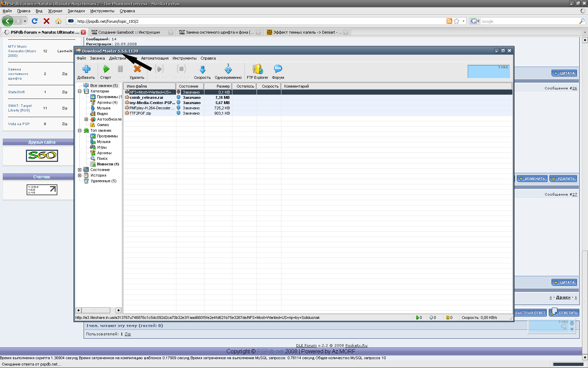Switch to the Эффект темных капель tab
Image resolution: width=588 pixels, height=368 pixels.
(x=307, y=32)
